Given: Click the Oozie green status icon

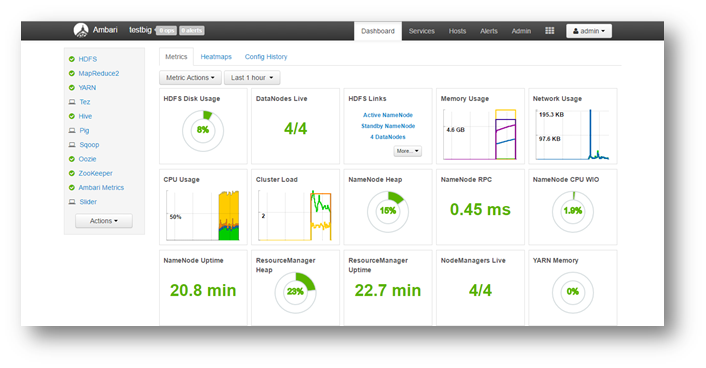Looking at the screenshot, I should (72, 159).
